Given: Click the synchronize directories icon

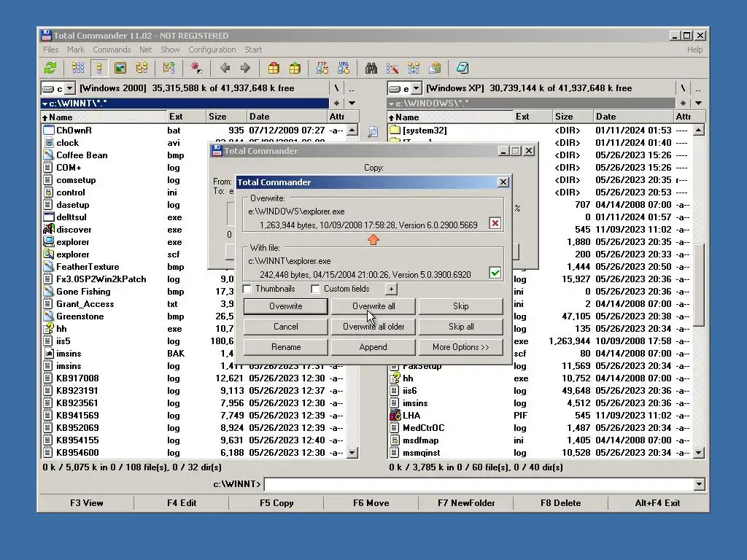Looking at the screenshot, I should tap(414, 68).
